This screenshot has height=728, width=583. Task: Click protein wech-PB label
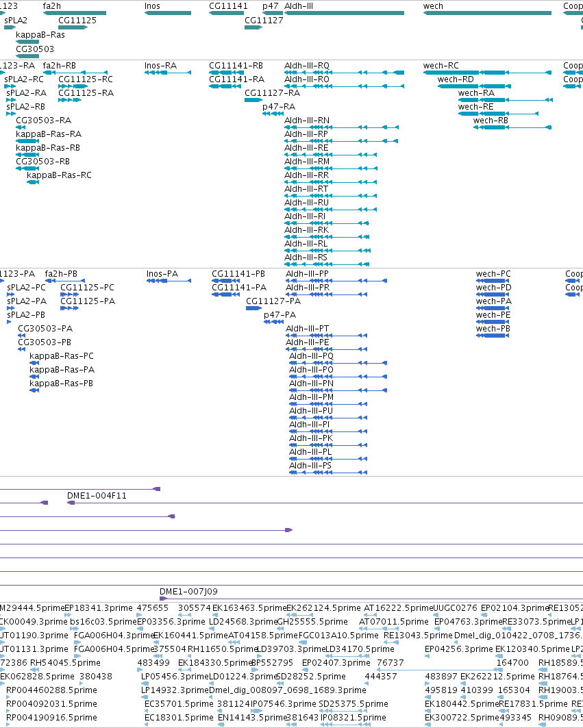point(493,329)
